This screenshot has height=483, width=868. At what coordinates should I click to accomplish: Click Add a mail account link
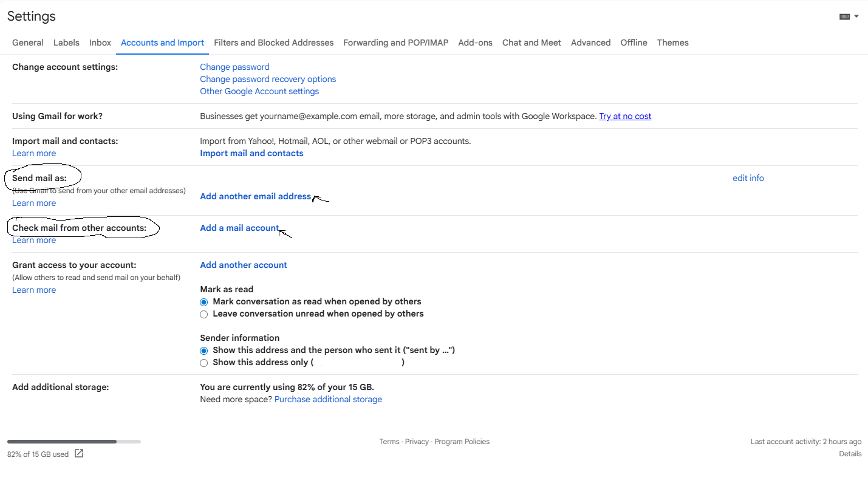pyautogui.click(x=239, y=228)
